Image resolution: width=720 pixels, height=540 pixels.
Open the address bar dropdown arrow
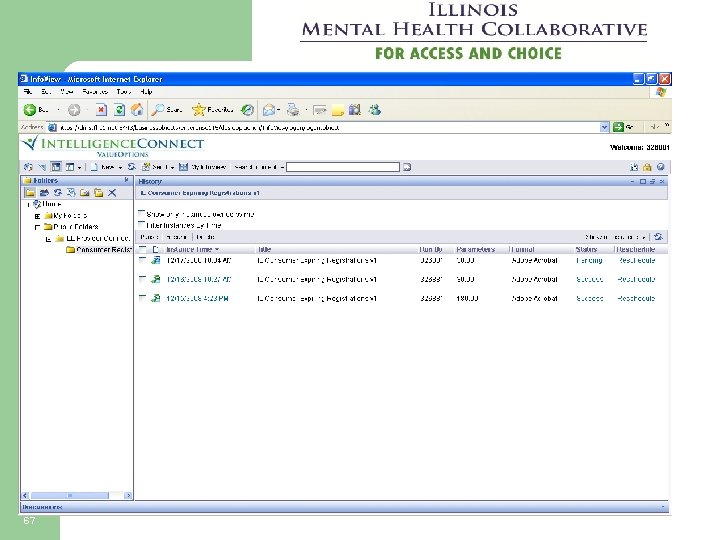tap(604, 127)
